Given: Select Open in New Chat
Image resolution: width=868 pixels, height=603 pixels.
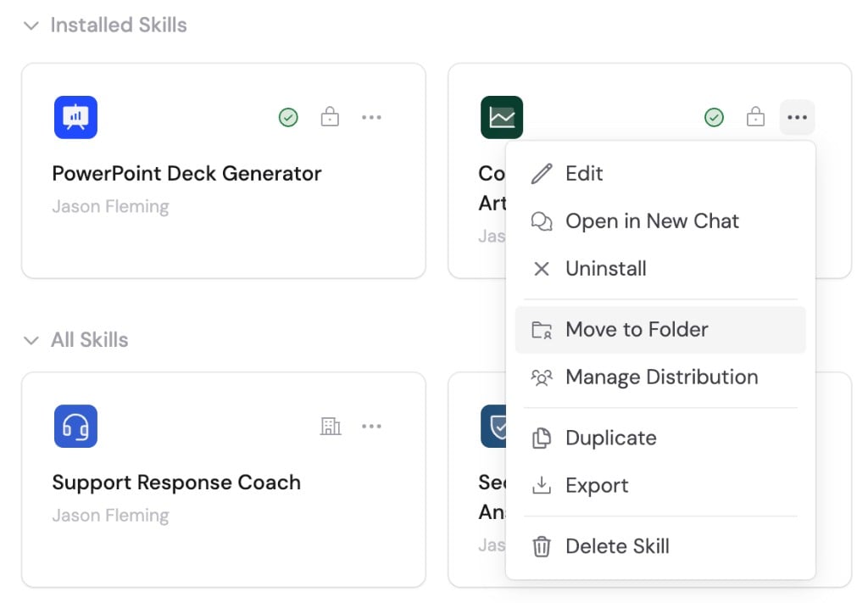Looking at the screenshot, I should 660,221.
